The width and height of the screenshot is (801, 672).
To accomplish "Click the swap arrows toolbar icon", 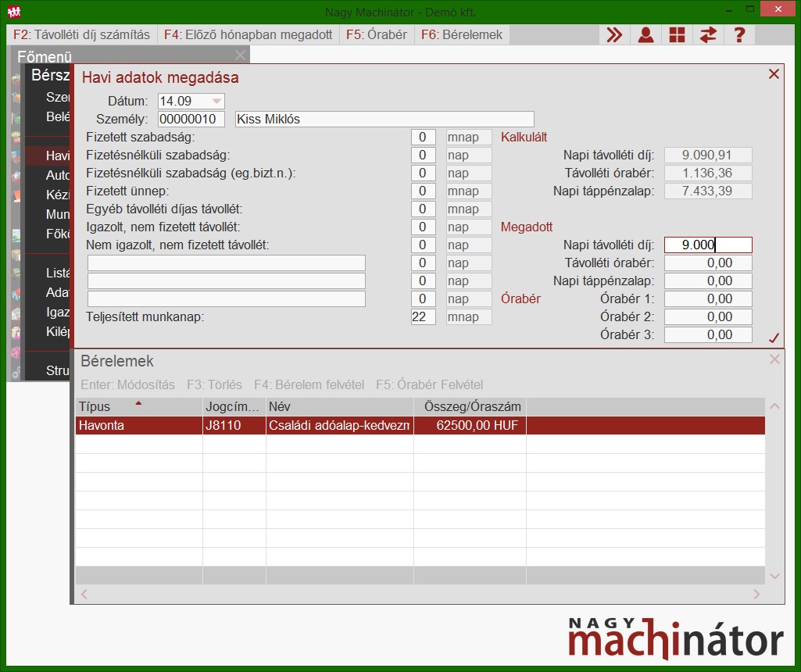I will (x=708, y=34).
